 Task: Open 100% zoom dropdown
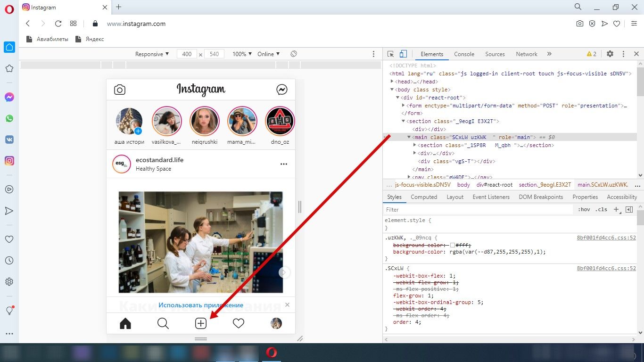click(x=242, y=54)
